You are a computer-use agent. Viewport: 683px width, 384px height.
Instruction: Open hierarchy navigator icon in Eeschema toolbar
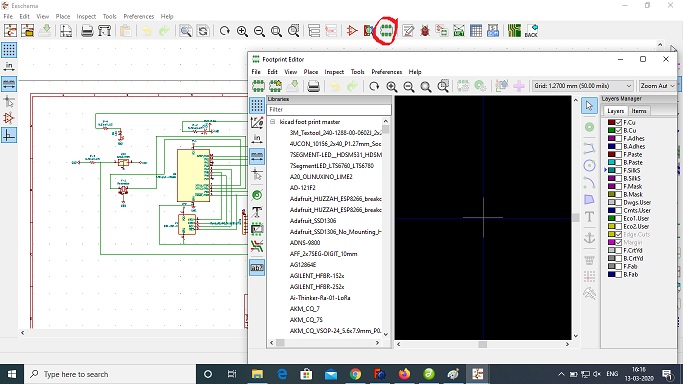(x=314, y=30)
